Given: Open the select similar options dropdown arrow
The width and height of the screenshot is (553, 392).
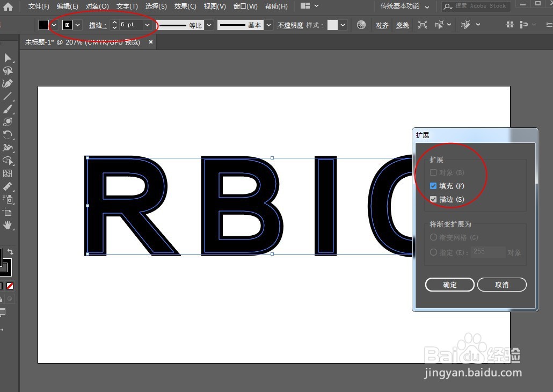Looking at the screenshot, I should click(x=449, y=25).
